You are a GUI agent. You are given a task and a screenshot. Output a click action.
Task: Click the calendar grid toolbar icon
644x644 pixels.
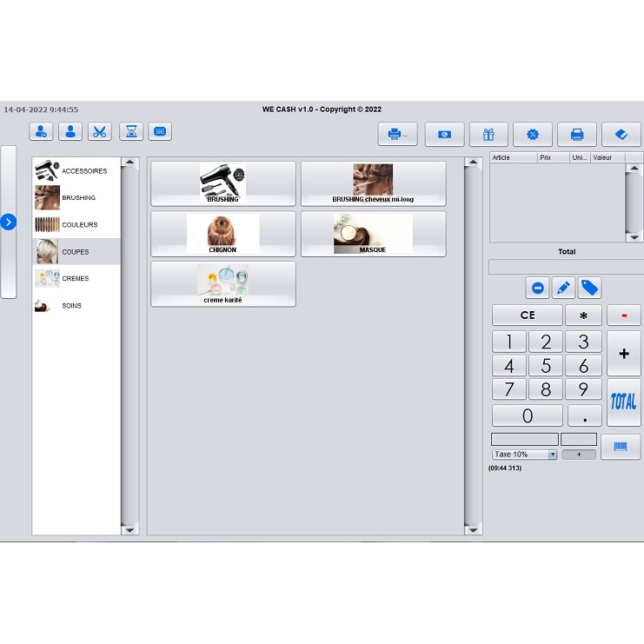(x=160, y=132)
